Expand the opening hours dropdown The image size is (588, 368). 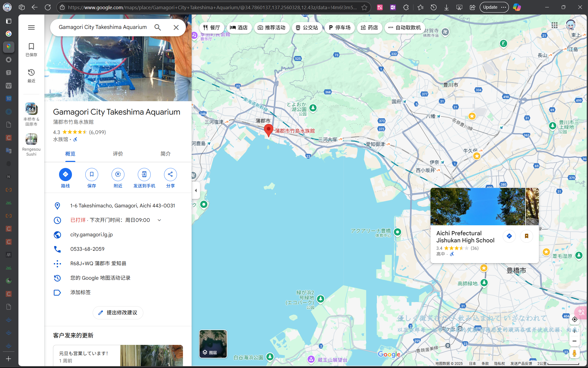159,220
